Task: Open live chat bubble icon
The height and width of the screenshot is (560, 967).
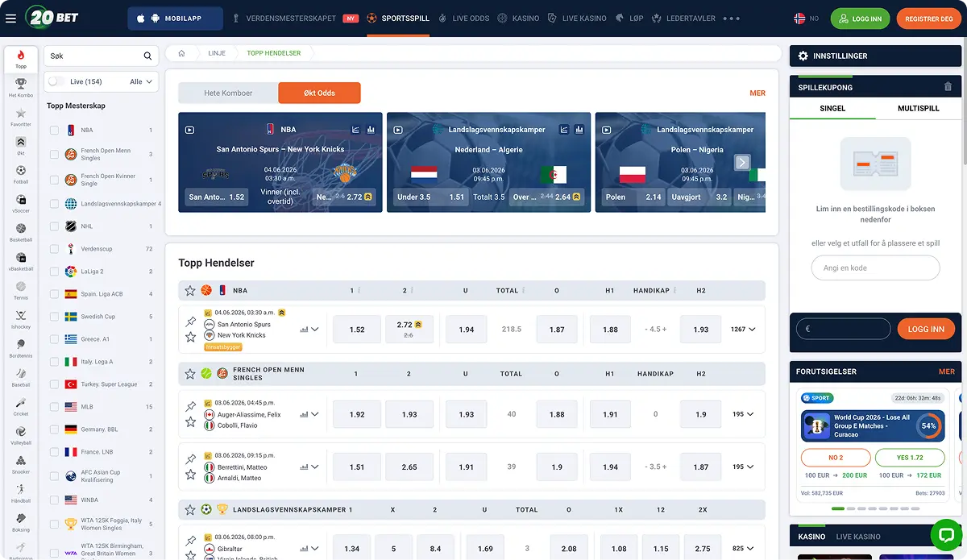Action: coord(946,534)
